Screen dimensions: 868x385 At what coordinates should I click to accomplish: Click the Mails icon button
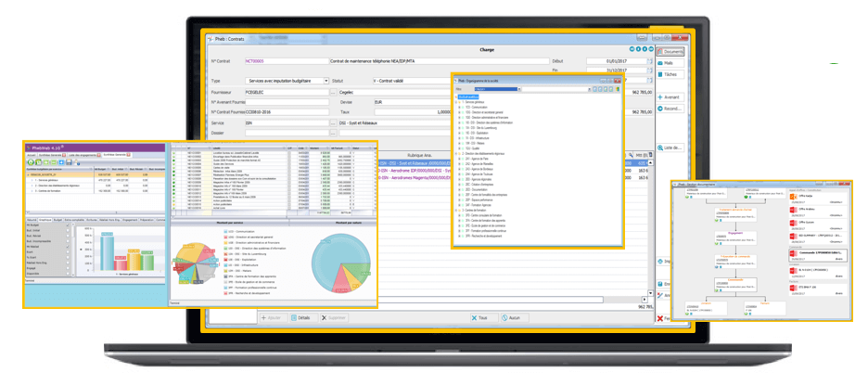tap(670, 63)
